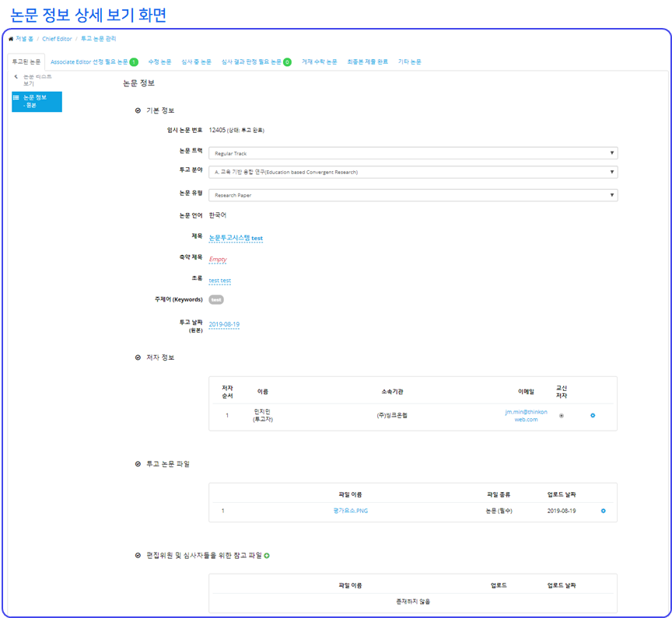Click the home icon in breadcrumb
The width and height of the screenshot is (672, 618).
pyautogui.click(x=11, y=39)
